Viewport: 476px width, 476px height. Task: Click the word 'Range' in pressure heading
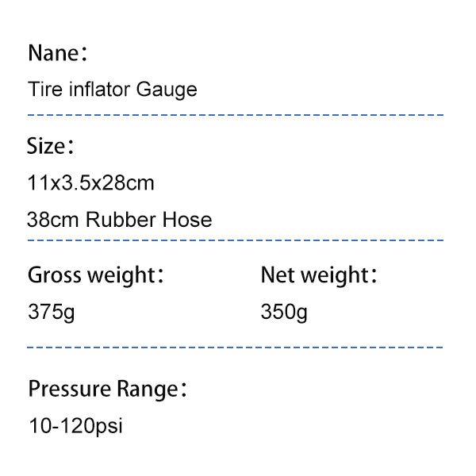click(x=148, y=390)
